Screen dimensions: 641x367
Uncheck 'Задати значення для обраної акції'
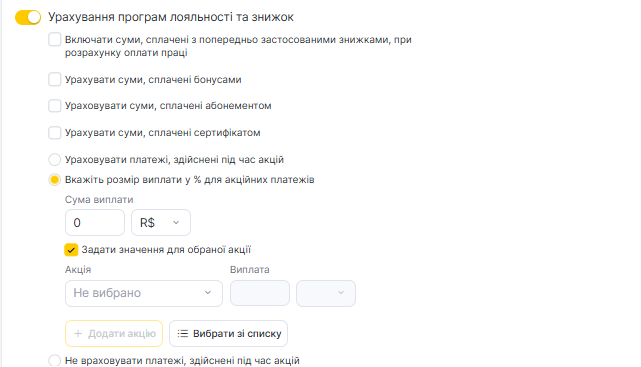pos(71,250)
